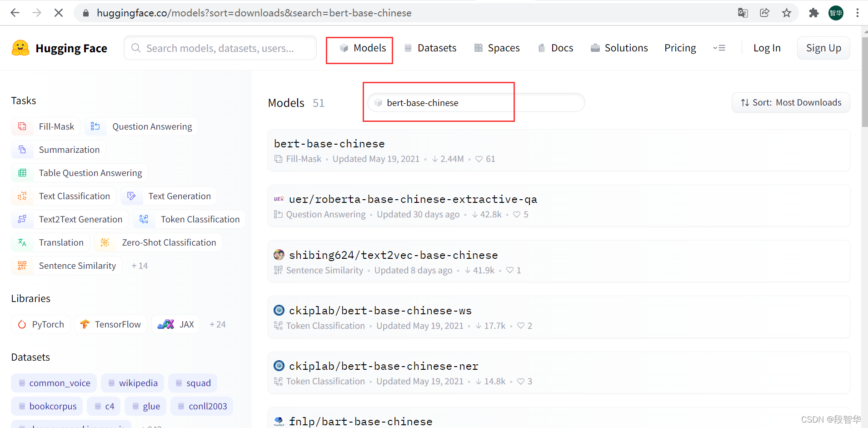Focus the top search models, datasets, users field
This screenshot has width=868, height=428.
pos(220,48)
